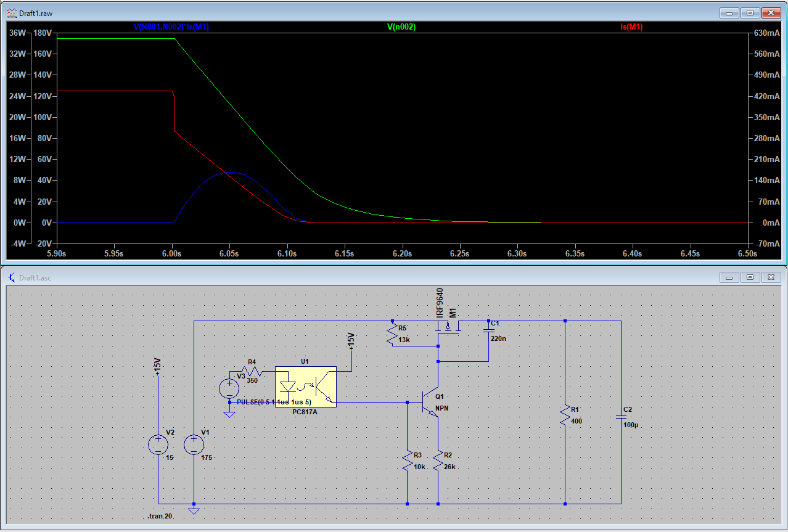Viewport: 788px width, 532px height.
Task: Click the green V(n002) trace label
Action: coord(401,27)
